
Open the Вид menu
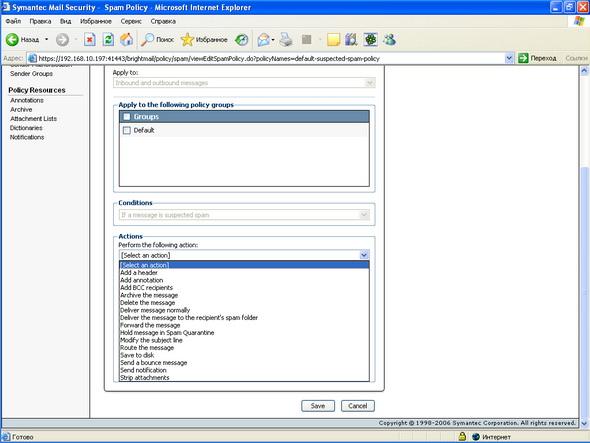tap(65, 21)
